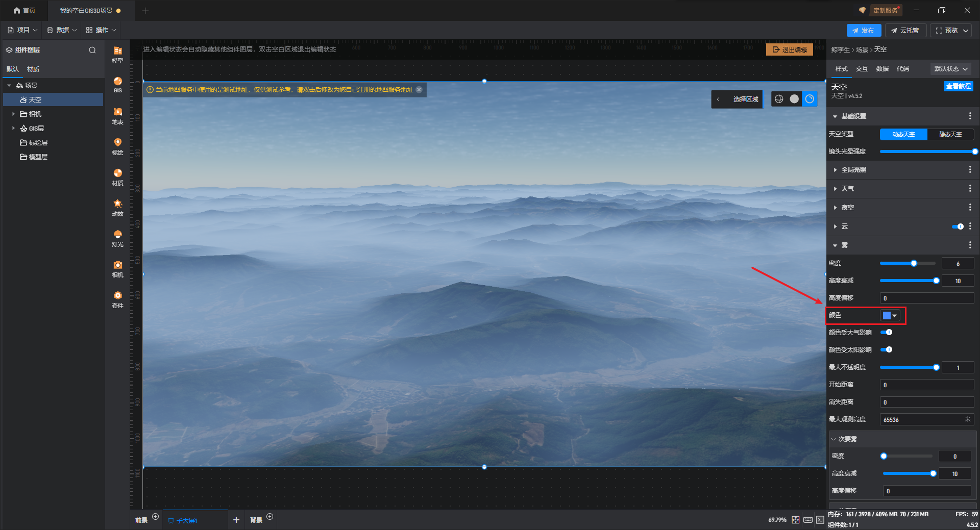Go to the 首页 home tab
Viewport: 980px width, 530px height.
[x=24, y=10]
